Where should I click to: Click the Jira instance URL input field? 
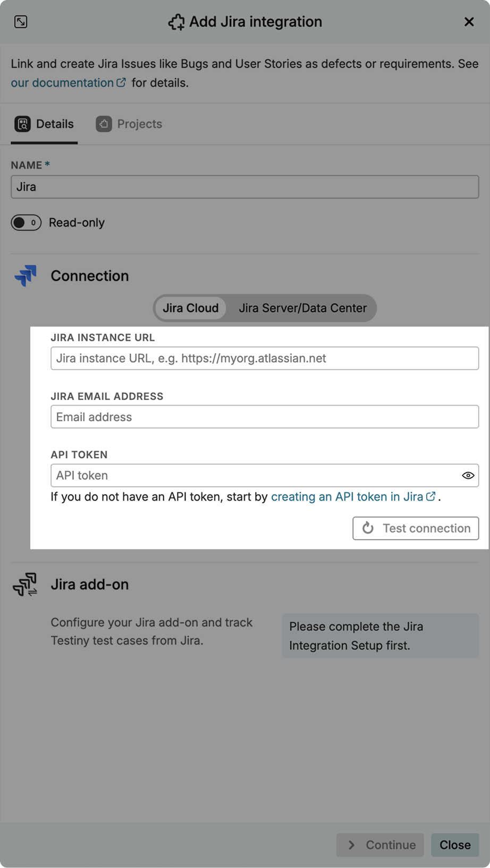coord(264,358)
